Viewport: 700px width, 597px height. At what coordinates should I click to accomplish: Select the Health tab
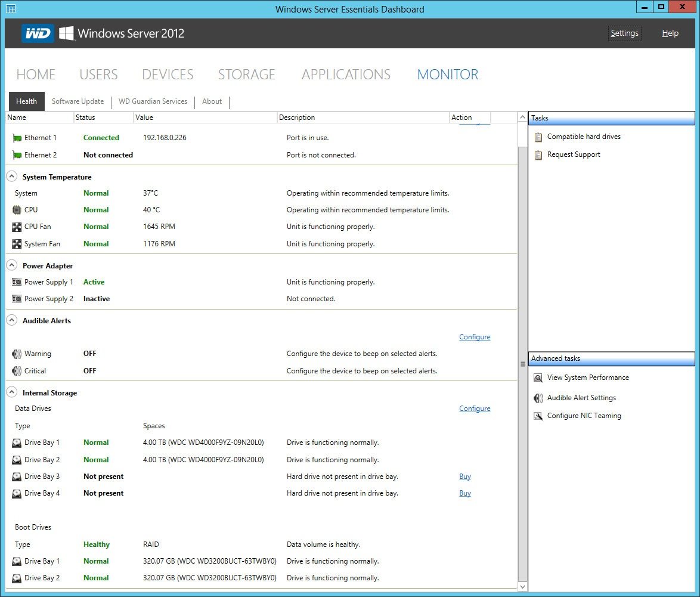(x=26, y=101)
